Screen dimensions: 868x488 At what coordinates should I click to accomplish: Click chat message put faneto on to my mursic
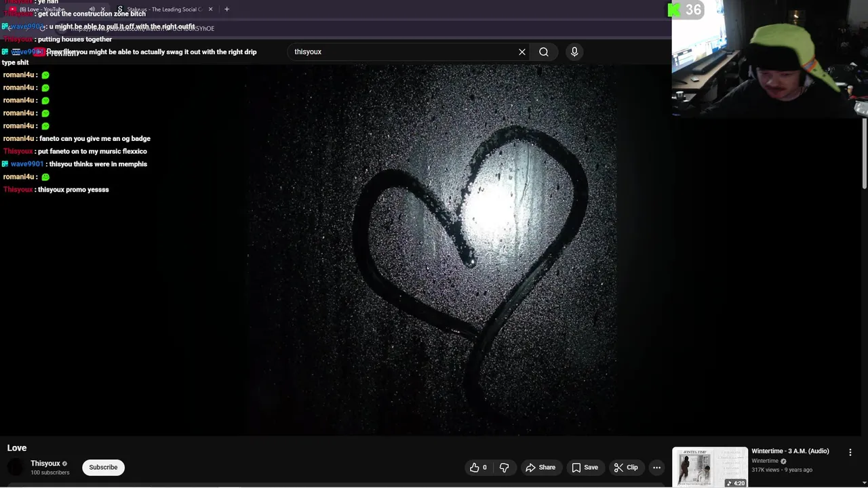pos(92,152)
